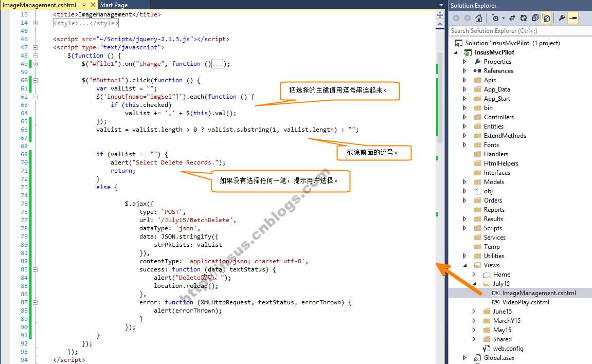592x364 pixels.
Task: Click Sync with Active Document arrows icon
Action: point(512,17)
